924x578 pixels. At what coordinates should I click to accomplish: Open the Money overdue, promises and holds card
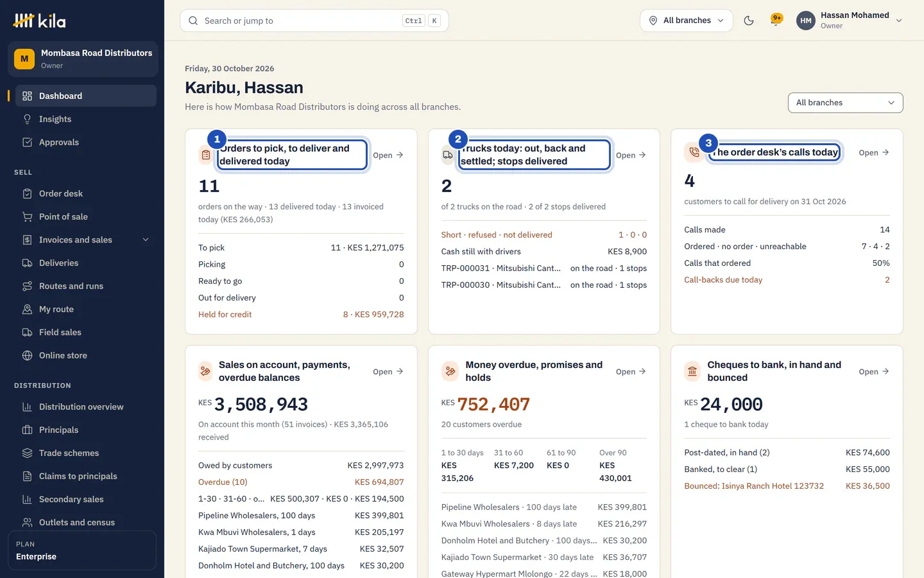click(631, 371)
